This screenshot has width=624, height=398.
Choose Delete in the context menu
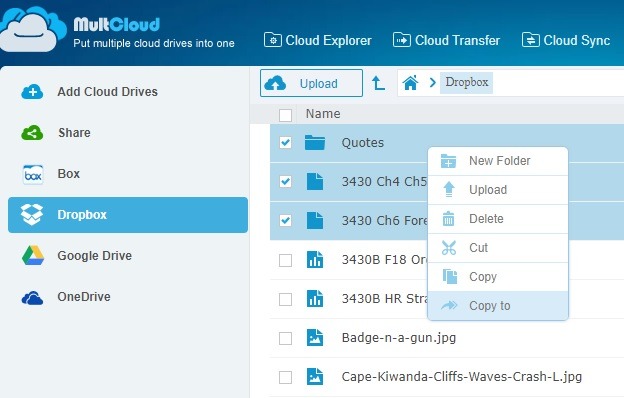coord(498,219)
